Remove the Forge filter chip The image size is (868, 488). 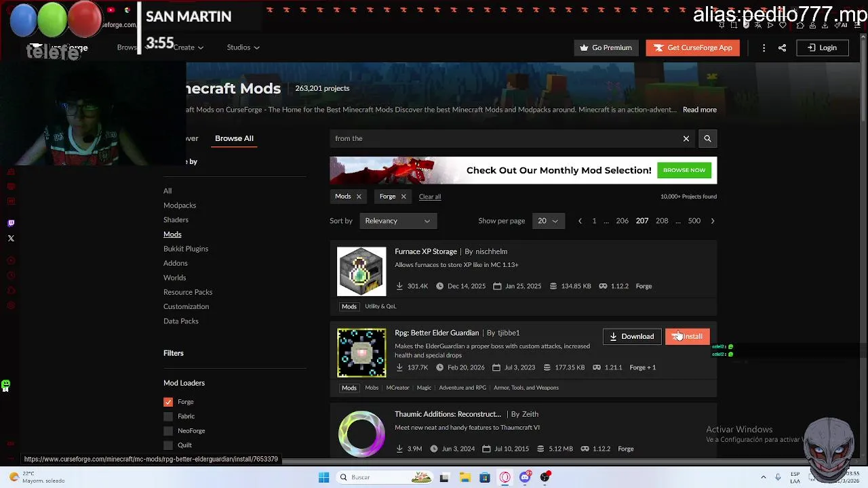pyautogui.click(x=403, y=197)
